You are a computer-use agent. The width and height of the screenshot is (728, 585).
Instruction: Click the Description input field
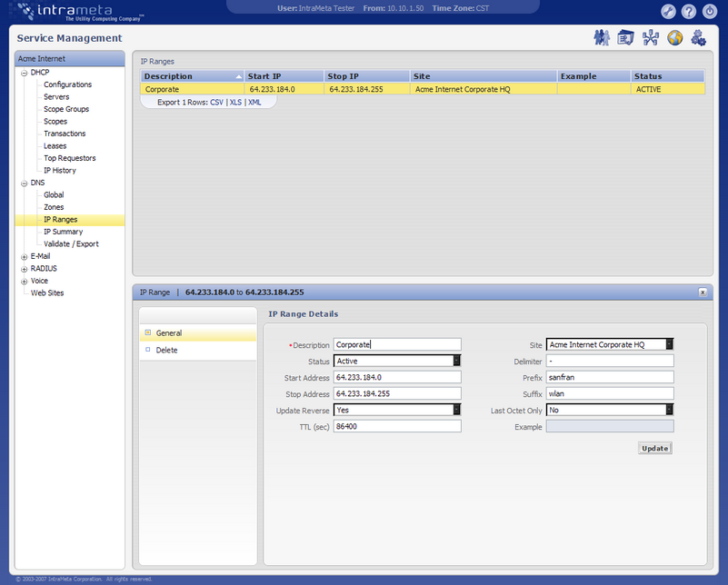pos(397,344)
